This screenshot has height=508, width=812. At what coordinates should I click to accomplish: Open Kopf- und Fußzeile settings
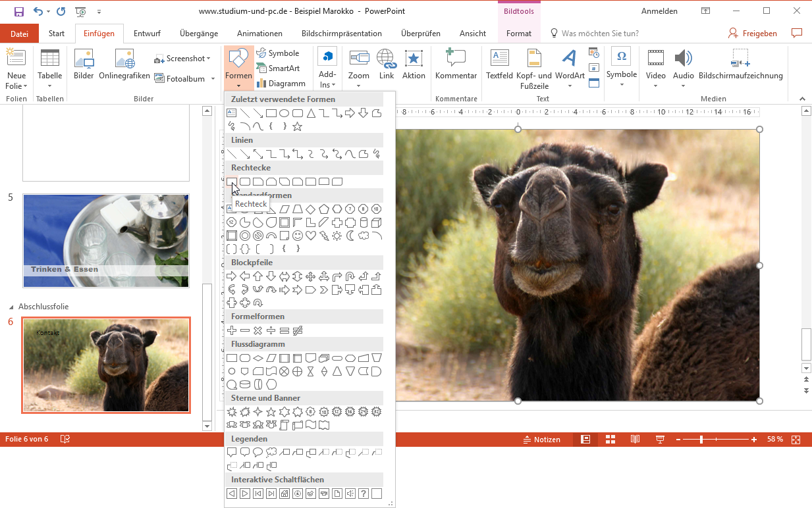534,69
